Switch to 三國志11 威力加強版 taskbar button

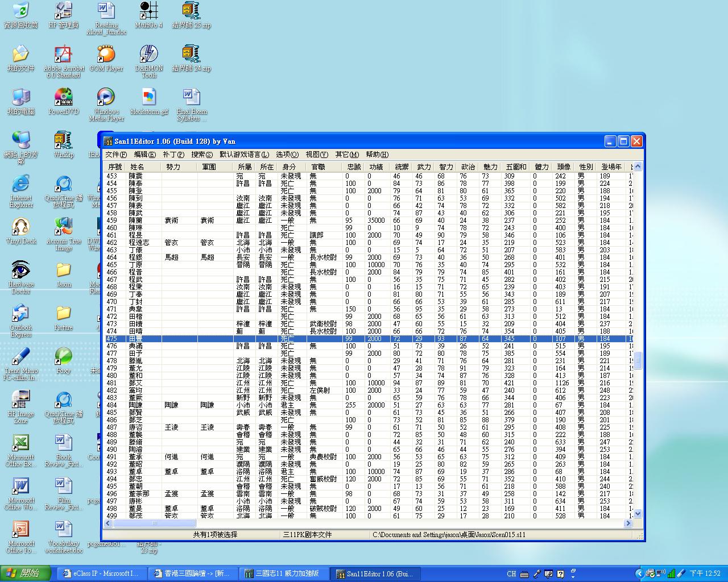coord(283,573)
